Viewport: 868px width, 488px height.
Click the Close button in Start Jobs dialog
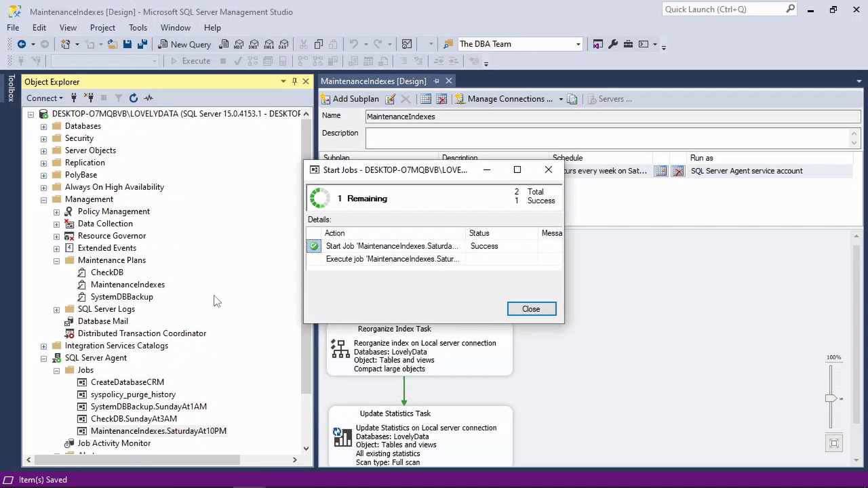pos(532,309)
